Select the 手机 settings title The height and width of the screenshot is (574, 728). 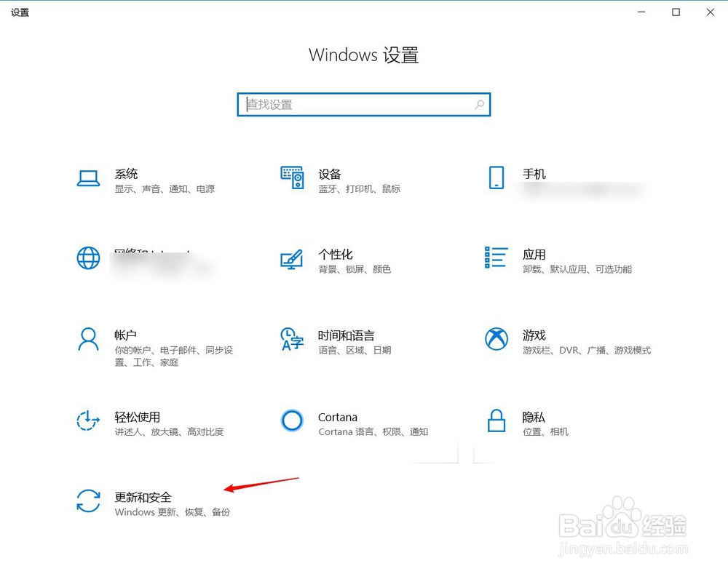coord(534,174)
